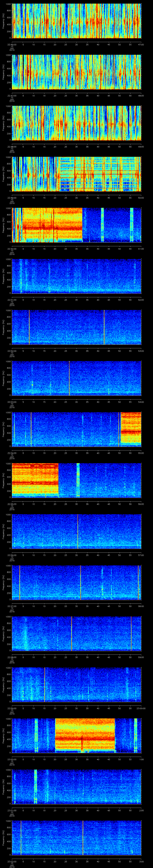
Task: Select the spectrogram panel starting at 22:50:00
Action: coord(76,225)
